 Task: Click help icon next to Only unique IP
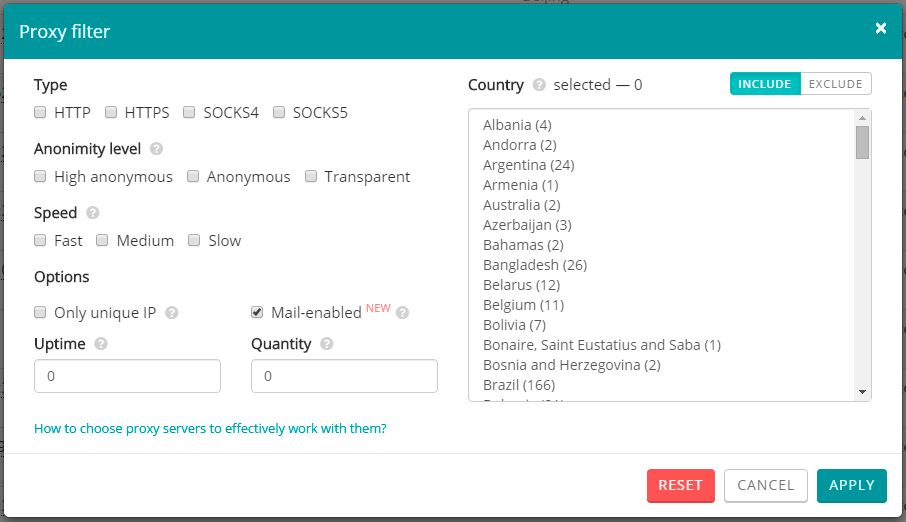[172, 313]
